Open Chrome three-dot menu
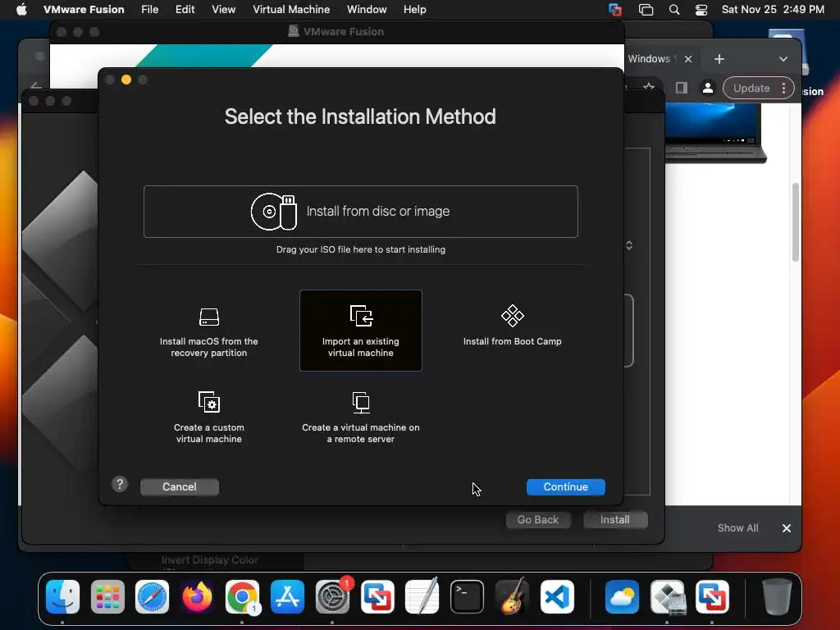This screenshot has width=840, height=630. [x=783, y=89]
